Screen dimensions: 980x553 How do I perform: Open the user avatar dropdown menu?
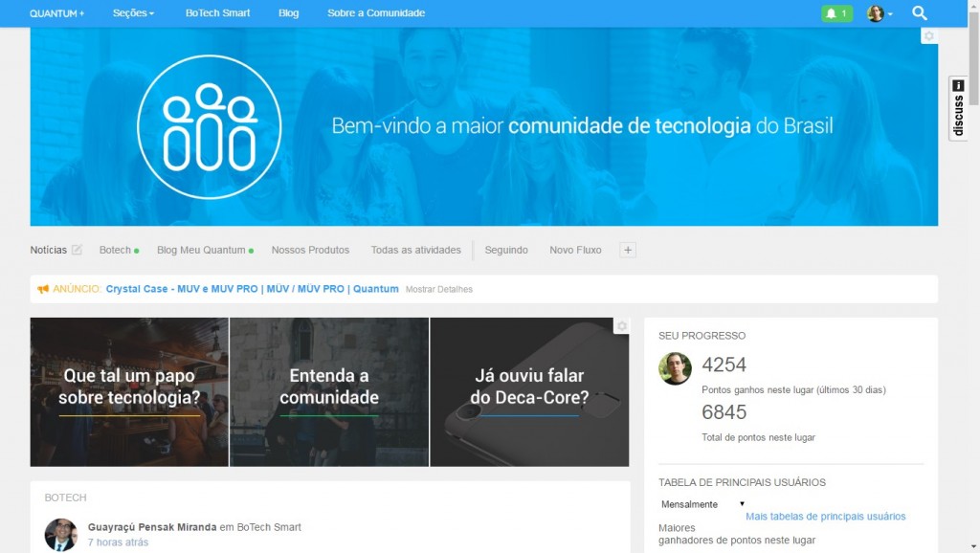click(x=880, y=13)
